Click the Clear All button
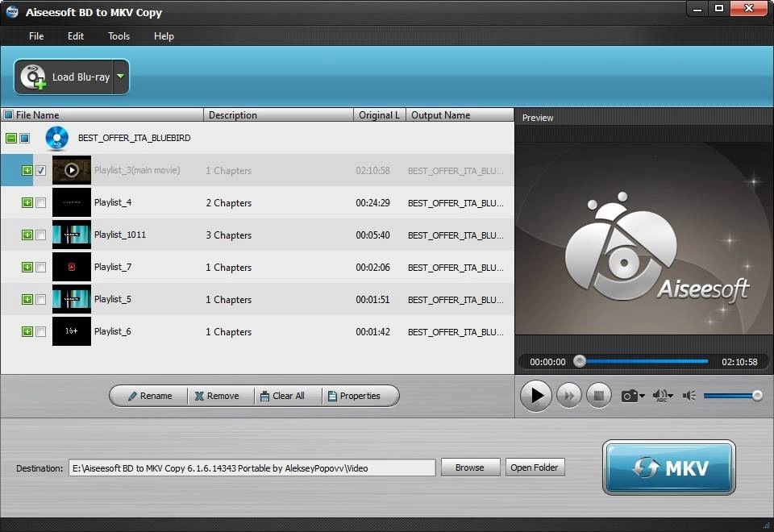 (282, 396)
